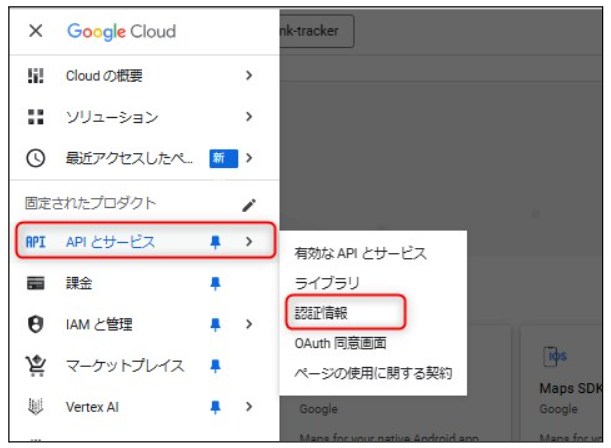This screenshot has height=448, width=611.
Task: Open OAuth 同意画面 entry
Action: 341,343
